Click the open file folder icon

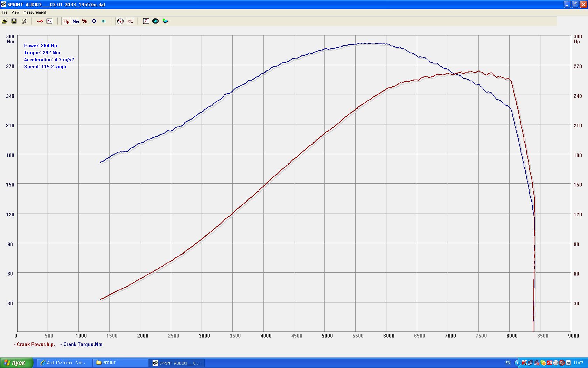(x=5, y=21)
